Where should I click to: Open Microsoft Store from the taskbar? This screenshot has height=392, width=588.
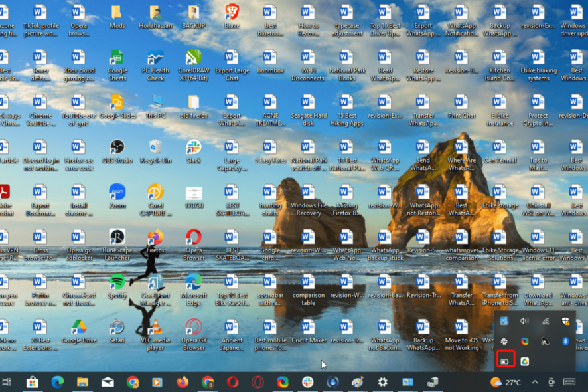click(x=32, y=382)
